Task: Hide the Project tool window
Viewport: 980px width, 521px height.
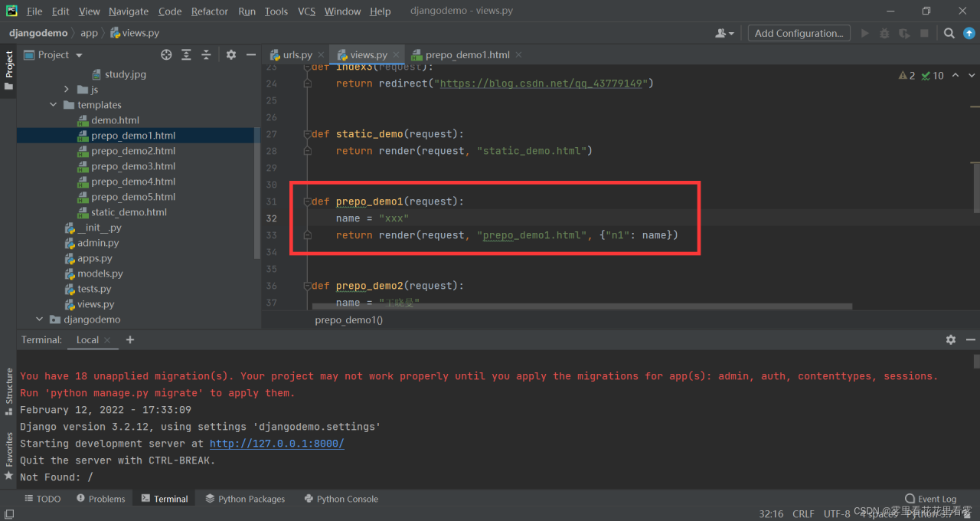Action: coord(250,55)
